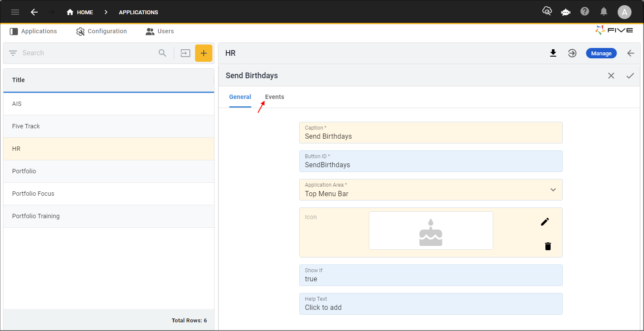Screen dimensions: 644x331
Task: Click Total Rows: 6 footer text
Action: click(189, 321)
